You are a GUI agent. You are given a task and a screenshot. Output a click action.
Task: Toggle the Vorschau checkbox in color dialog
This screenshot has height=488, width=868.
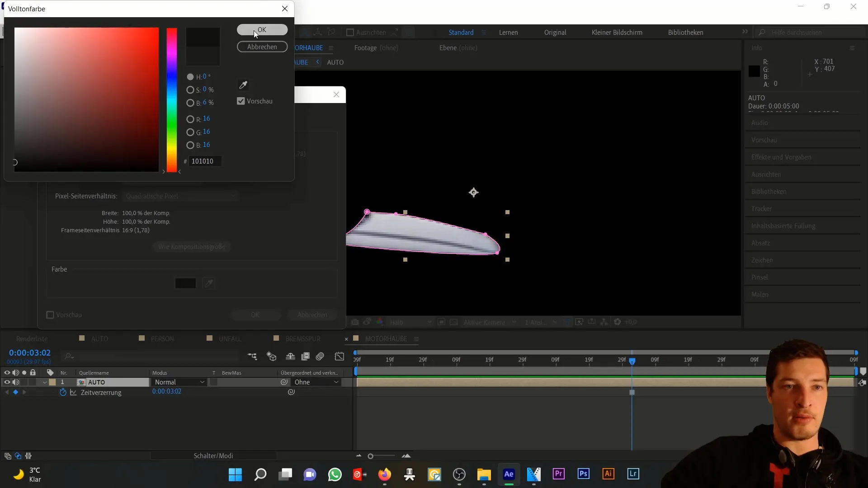[241, 101]
